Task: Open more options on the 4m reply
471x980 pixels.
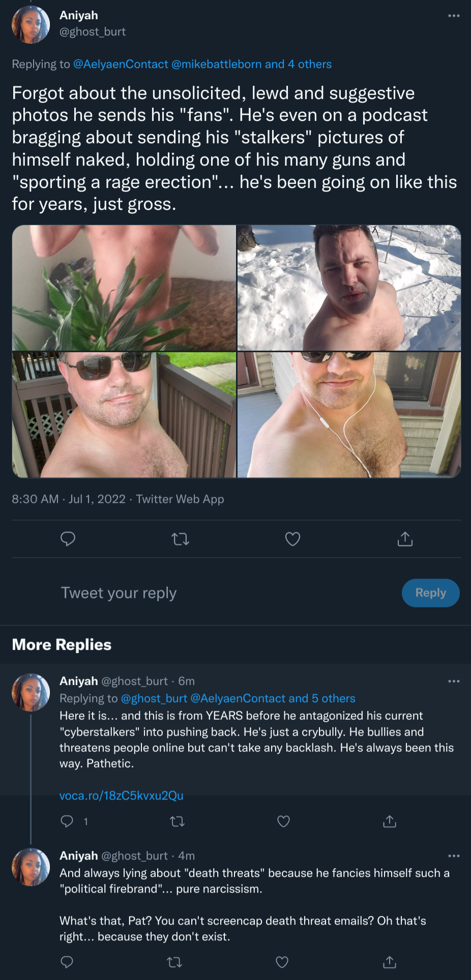Action: coord(454,856)
